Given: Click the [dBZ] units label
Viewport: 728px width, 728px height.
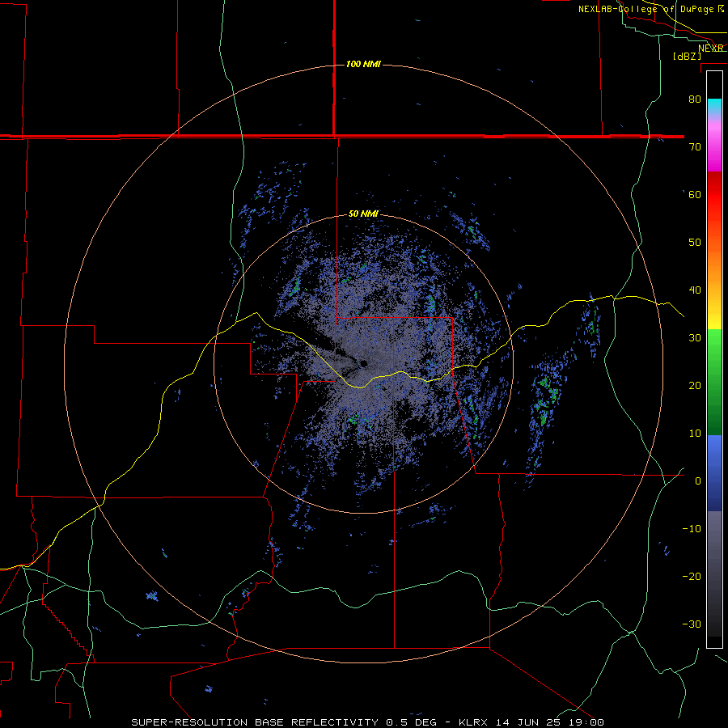Looking at the screenshot, I should pyautogui.click(x=687, y=56).
